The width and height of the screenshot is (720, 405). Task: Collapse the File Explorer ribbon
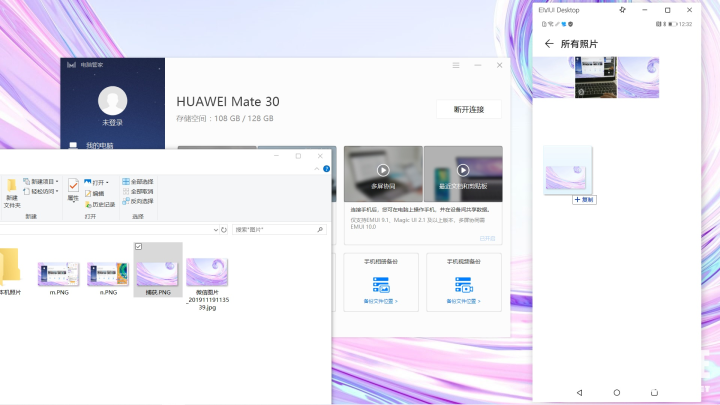click(316, 169)
